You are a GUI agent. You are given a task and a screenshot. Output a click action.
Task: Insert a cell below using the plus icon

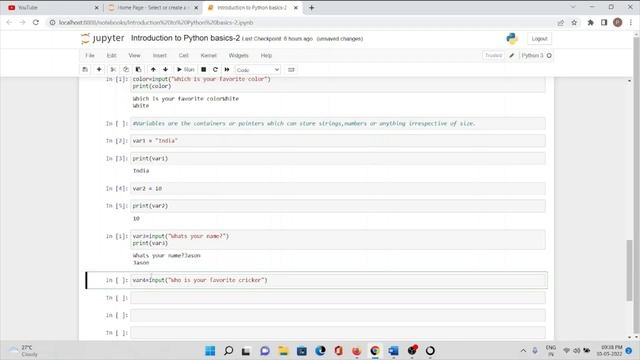pos(99,70)
